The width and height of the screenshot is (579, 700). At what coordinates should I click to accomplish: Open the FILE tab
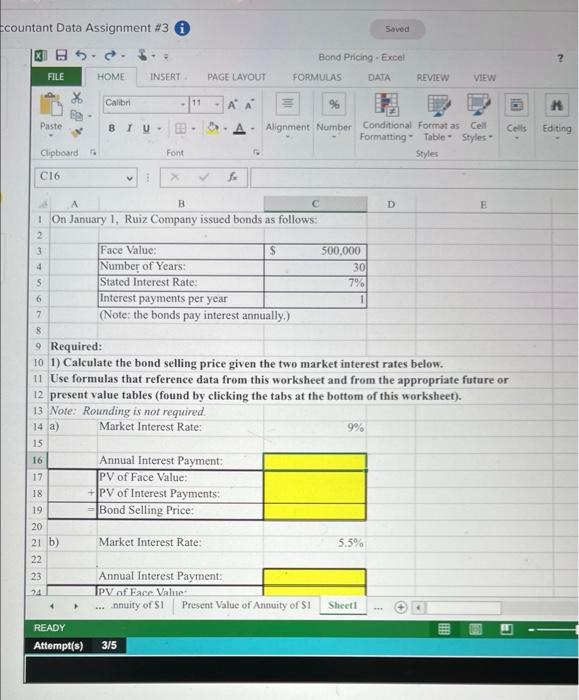point(56,76)
